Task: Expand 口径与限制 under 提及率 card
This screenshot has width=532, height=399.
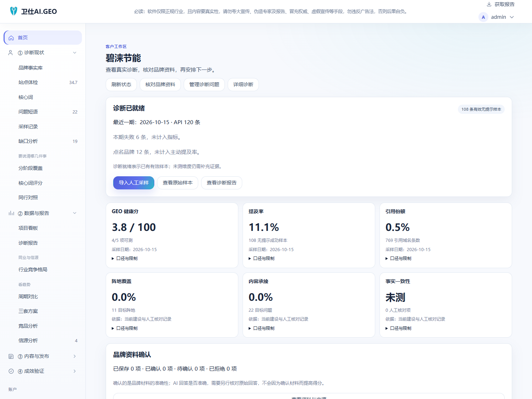Action: point(262,259)
